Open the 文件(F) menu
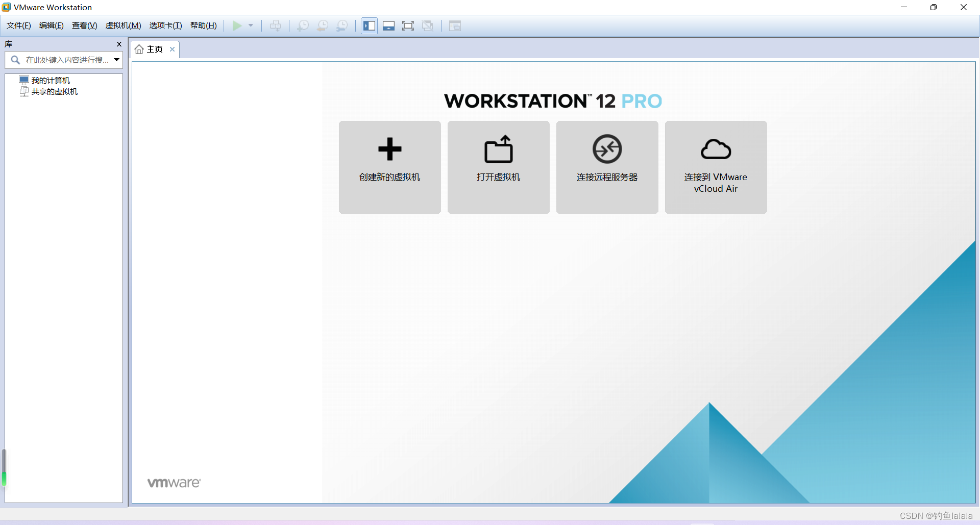The width and height of the screenshot is (980, 525). (19, 26)
